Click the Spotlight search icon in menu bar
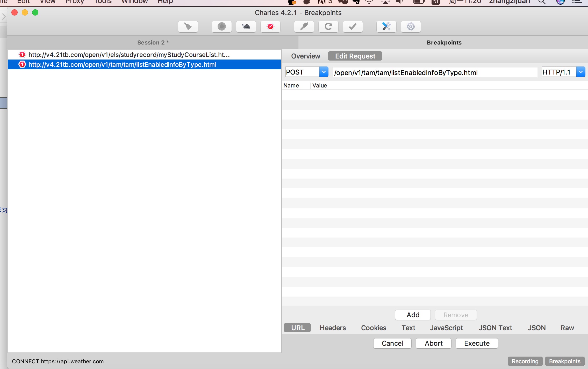 pyautogui.click(x=542, y=2)
